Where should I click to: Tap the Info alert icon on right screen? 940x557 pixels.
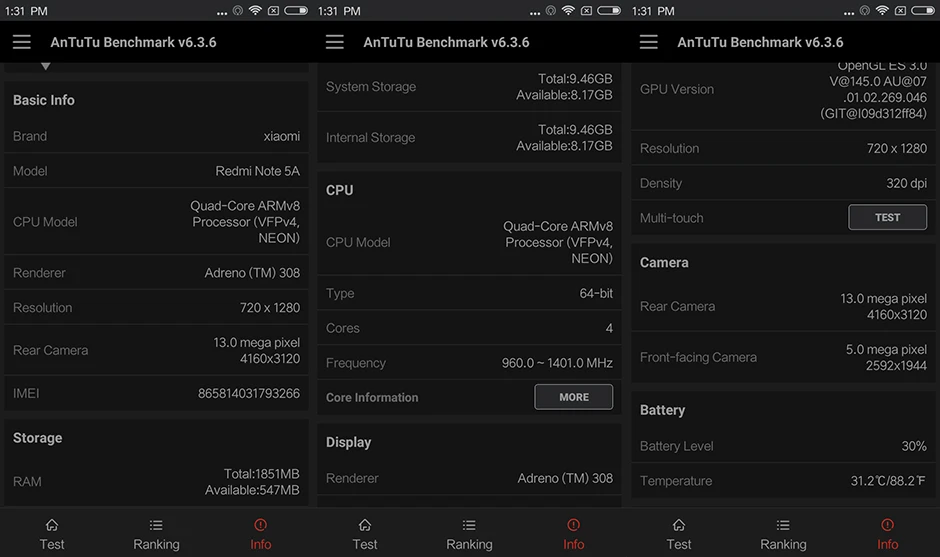(888, 525)
